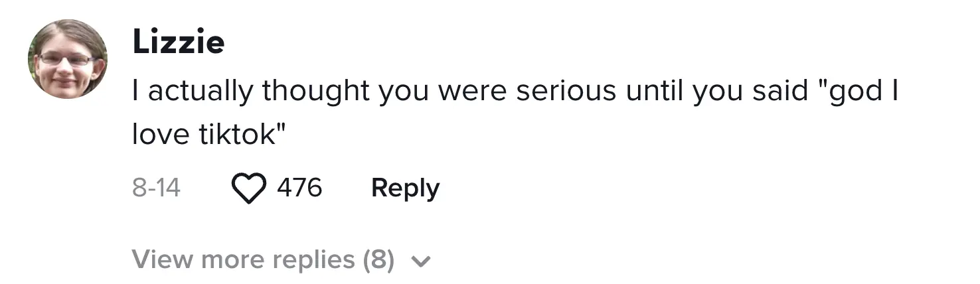This screenshot has width=980, height=284.
Task: Like Lizzie's comment with the heart icon
Action: tap(248, 188)
